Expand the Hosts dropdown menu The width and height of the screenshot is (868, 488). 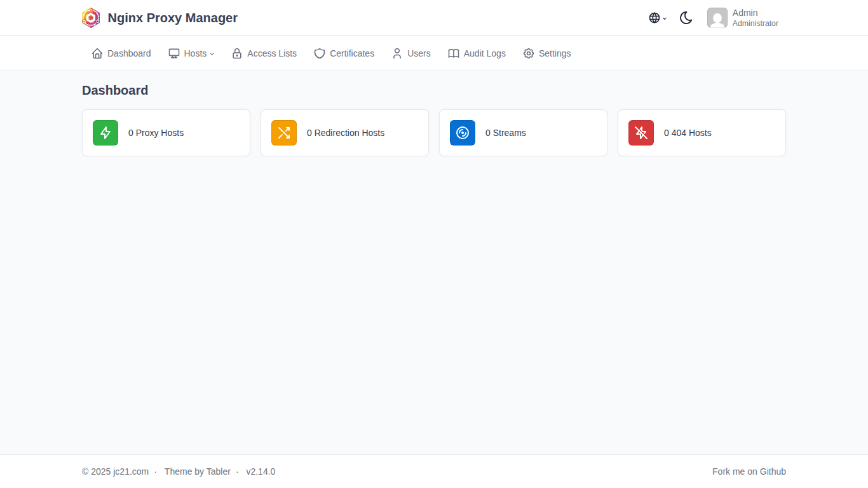pyautogui.click(x=191, y=53)
